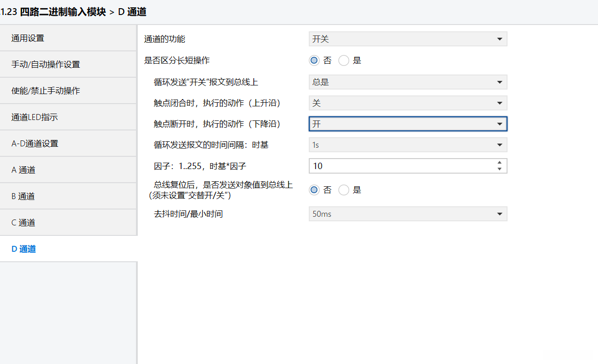Screen dimensions: 598x364
Task: Select 否 for 总线复位后发送对象值
Action: pyautogui.click(x=314, y=190)
